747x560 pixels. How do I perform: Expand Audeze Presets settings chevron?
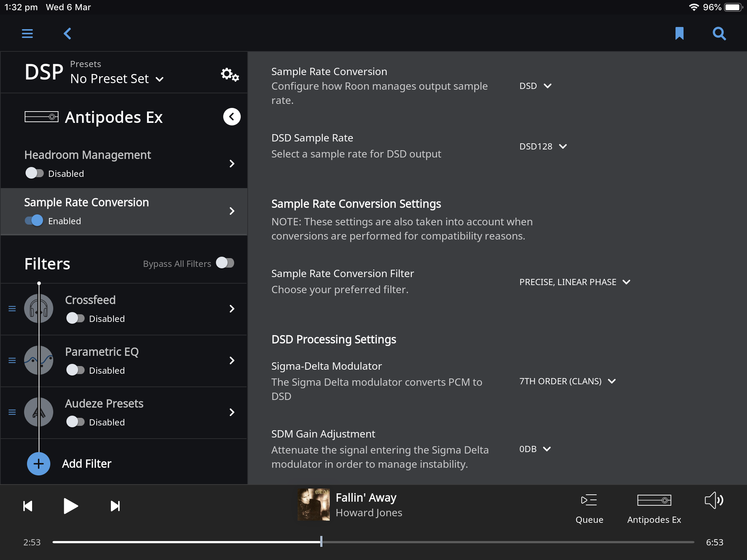point(232,412)
